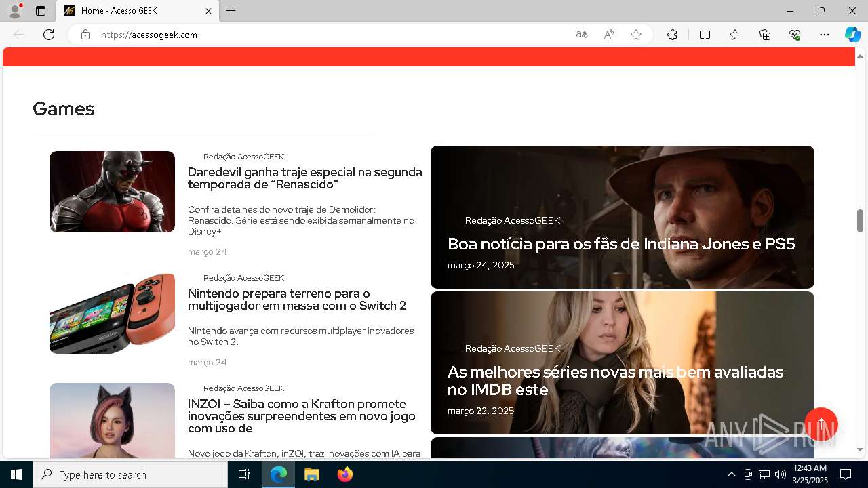Screen dimensions: 868x488
Task: Close the Home - Acesso GEEK tab
Action: pos(209,11)
